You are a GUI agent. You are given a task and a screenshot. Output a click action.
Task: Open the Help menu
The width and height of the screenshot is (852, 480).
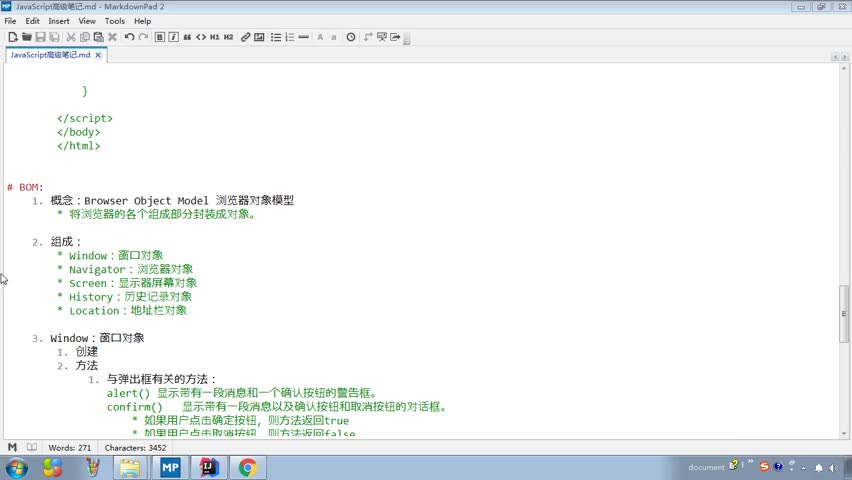(142, 21)
